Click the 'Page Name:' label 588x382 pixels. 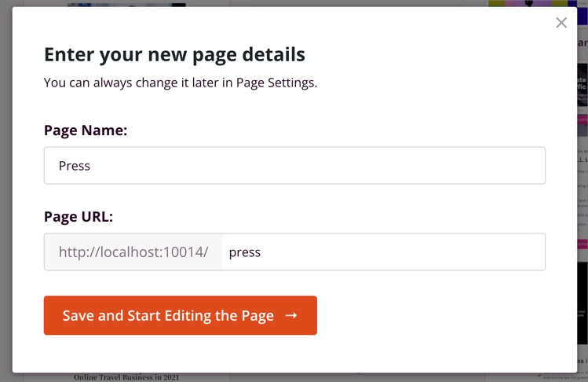coord(86,130)
